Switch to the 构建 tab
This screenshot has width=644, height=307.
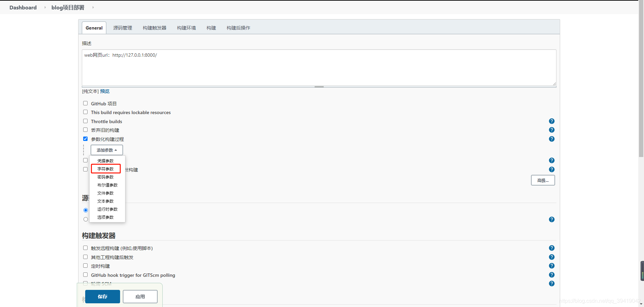coord(211,28)
